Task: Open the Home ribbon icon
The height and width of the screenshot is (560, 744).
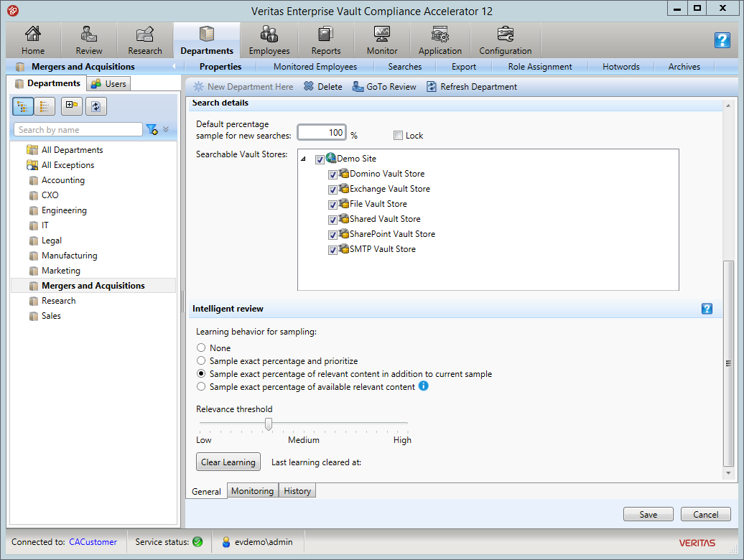Action: tap(33, 40)
